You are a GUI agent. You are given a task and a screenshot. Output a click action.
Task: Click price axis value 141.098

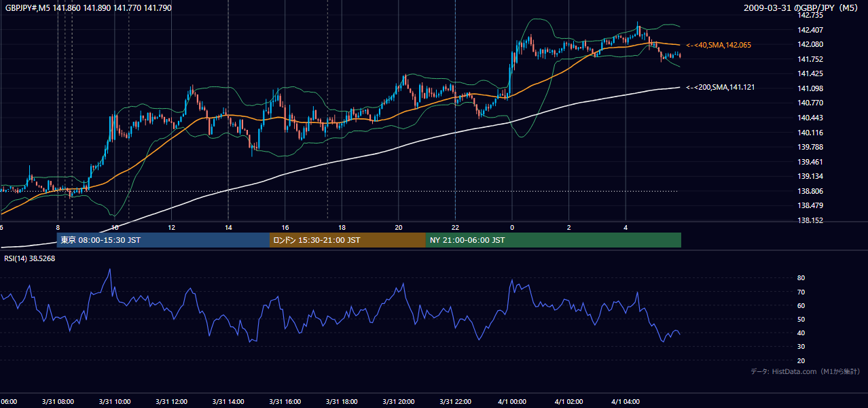coord(811,88)
